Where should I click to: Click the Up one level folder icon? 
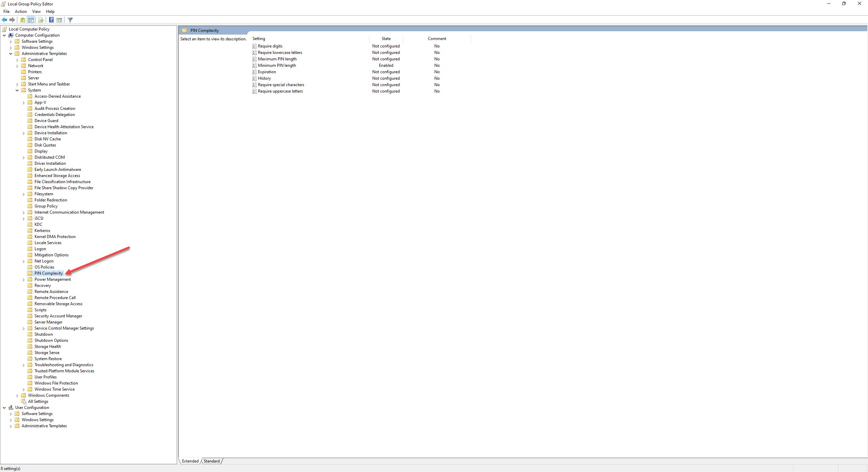pos(23,20)
